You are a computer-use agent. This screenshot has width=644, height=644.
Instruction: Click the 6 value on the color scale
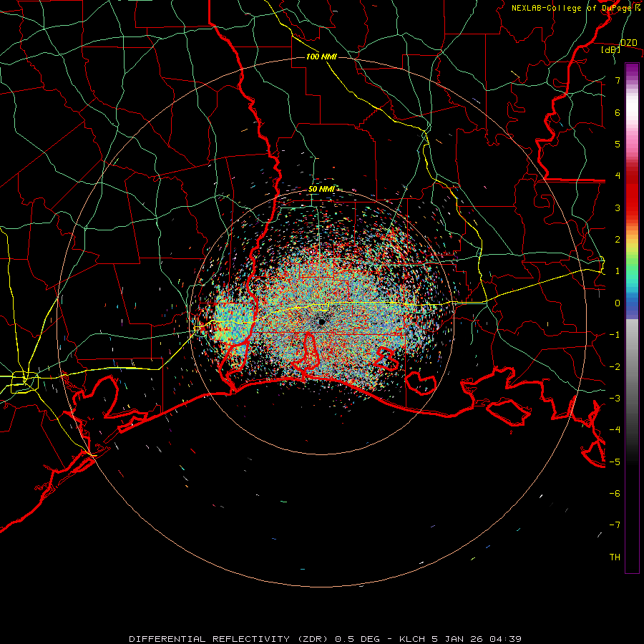[618, 112]
